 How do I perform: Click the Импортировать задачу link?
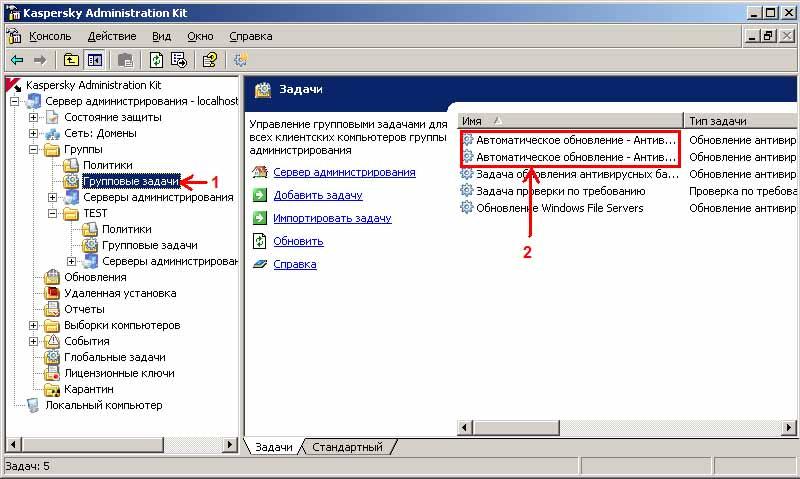[332, 218]
